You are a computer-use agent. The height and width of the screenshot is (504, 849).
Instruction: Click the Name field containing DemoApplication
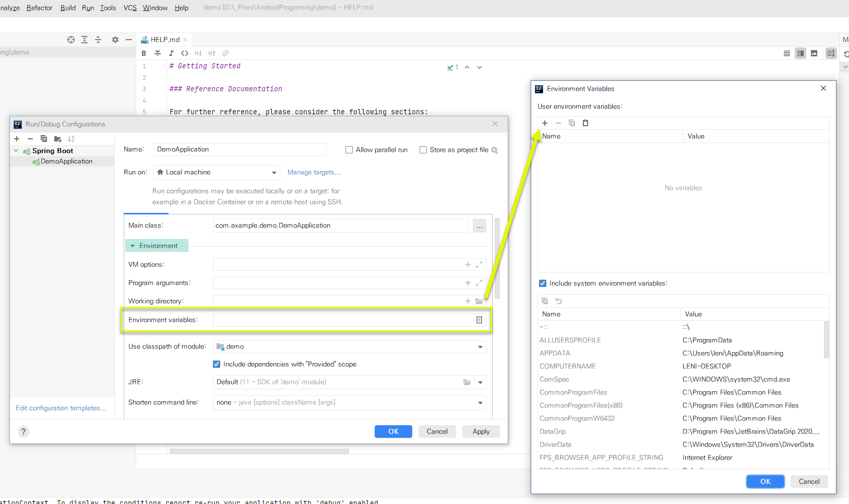click(240, 150)
